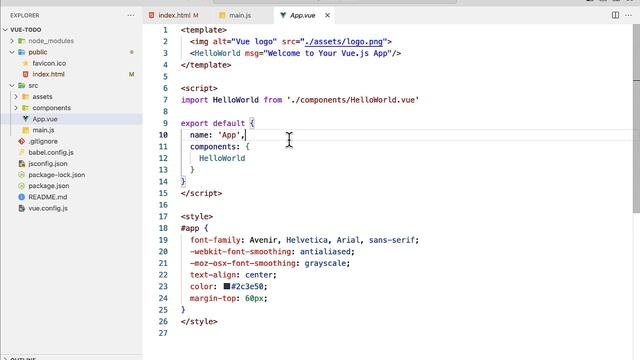Image resolution: width=640 pixels, height=360 pixels.
Task: Collapse the src folder chevron
Action: tap(12, 86)
